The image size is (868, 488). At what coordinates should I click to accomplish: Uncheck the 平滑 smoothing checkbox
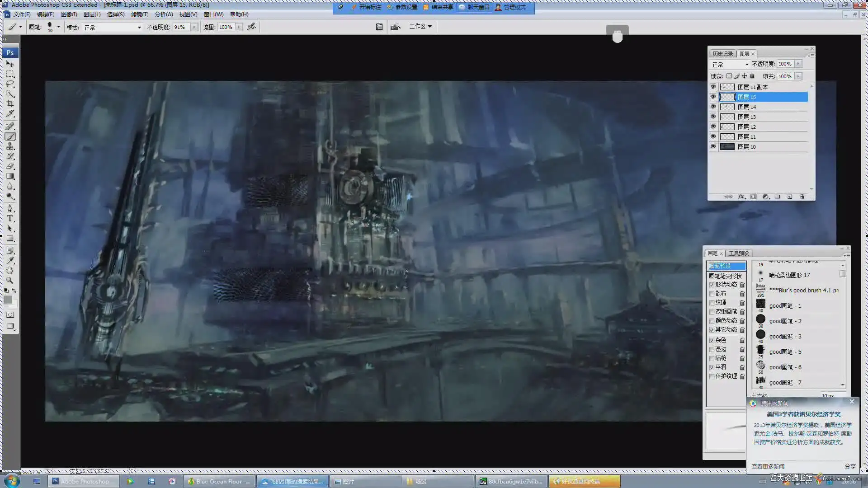tap(712, 367)
